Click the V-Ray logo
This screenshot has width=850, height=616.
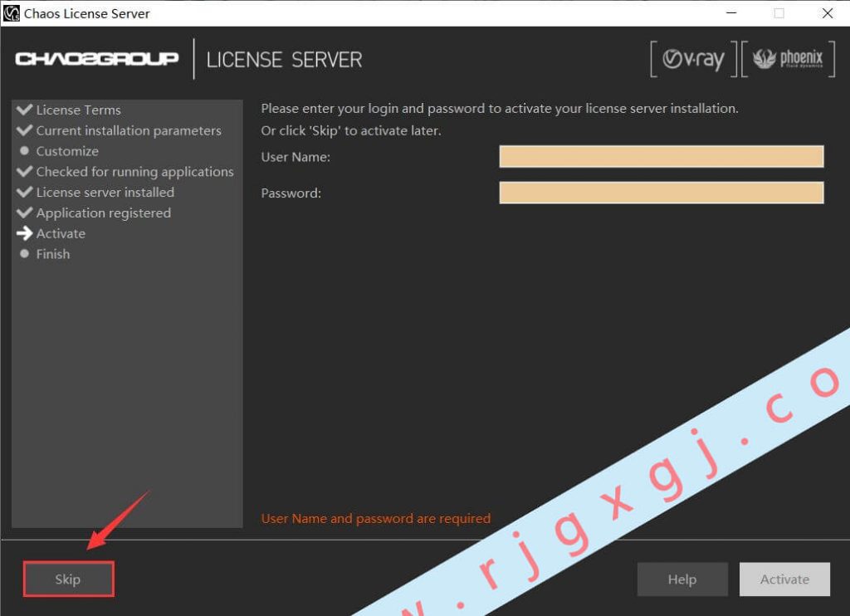pos(694,59)
